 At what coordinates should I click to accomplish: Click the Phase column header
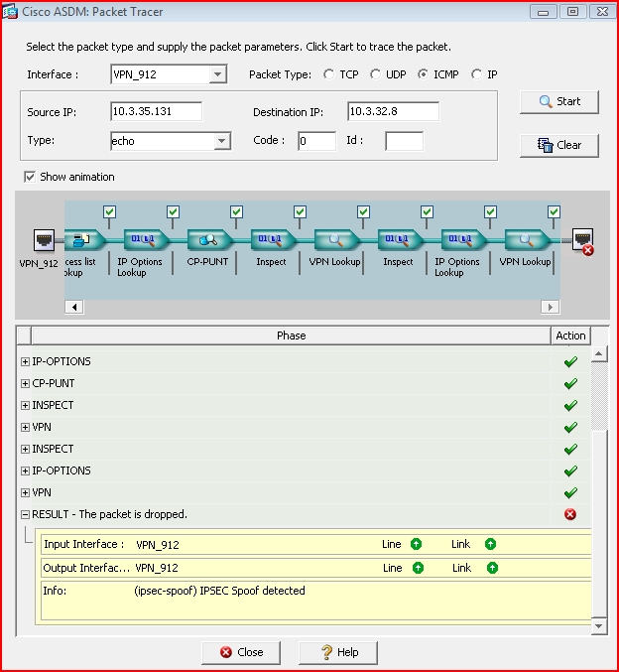[291, 336]
